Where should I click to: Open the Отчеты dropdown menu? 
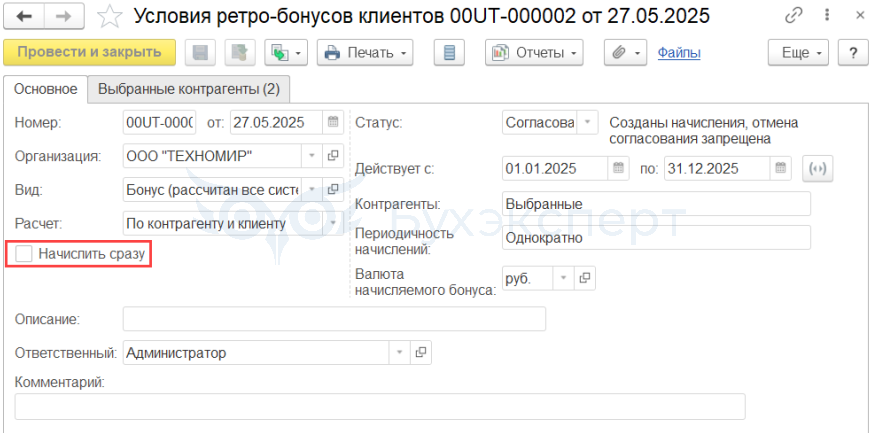(534, 53)
